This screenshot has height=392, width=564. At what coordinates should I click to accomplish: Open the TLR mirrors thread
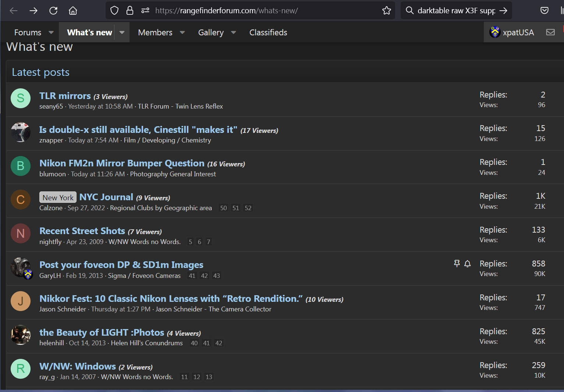65,96
